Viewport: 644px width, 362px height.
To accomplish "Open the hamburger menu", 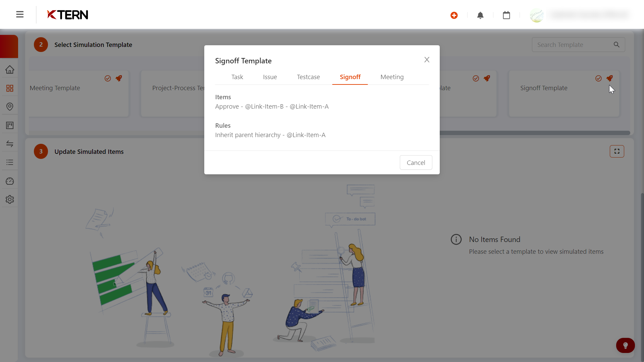I will pos(20,14).
